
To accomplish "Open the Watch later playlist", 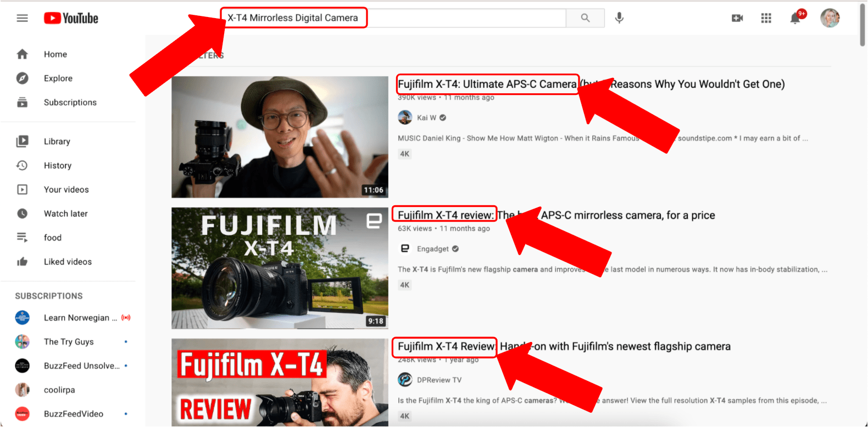I will 65,214.
